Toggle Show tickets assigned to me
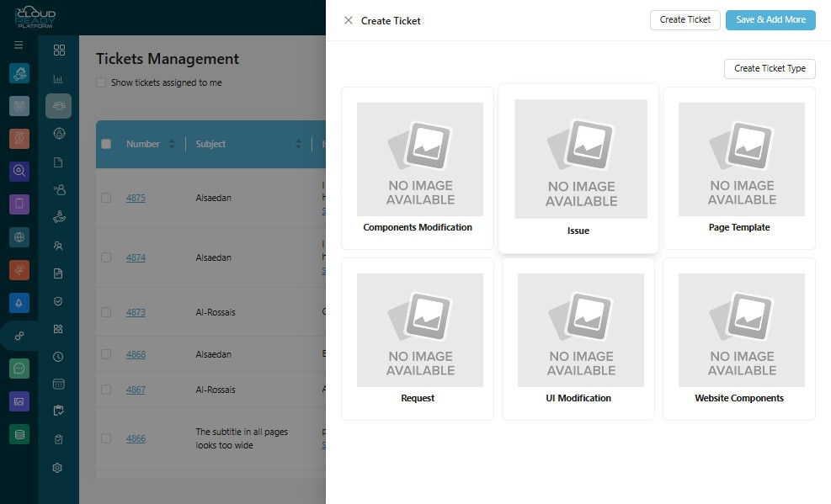Image resolution: width=831 pixels, height=504 pixels. point(101,82)
